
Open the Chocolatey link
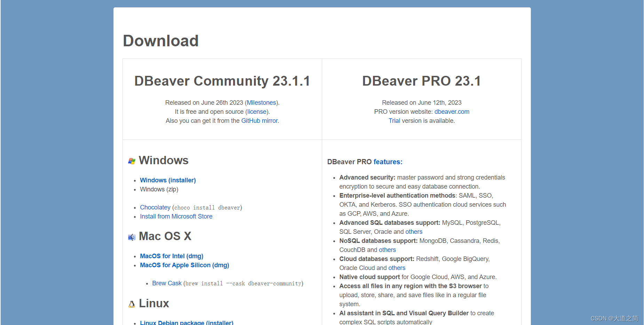[x=155, y=207]
